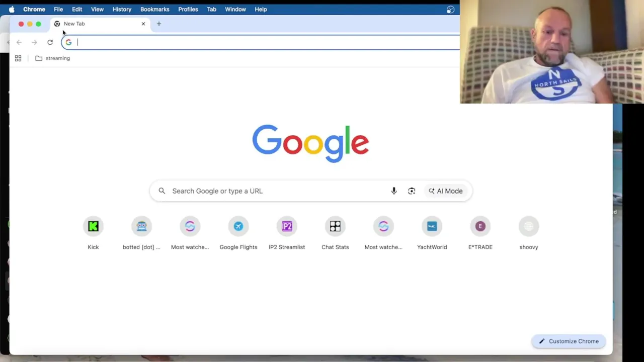
Task: Select the New Tab tab
Action: (100, 24)
